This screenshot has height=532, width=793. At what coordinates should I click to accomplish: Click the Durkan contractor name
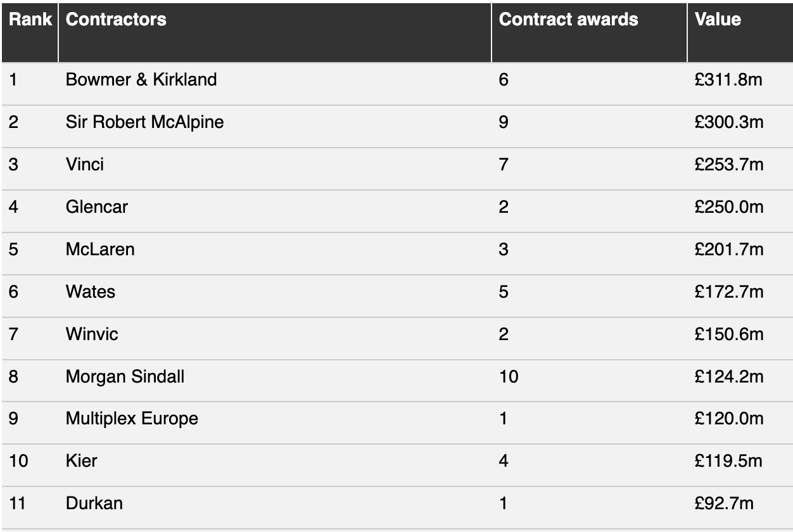(x=94, y=503)
